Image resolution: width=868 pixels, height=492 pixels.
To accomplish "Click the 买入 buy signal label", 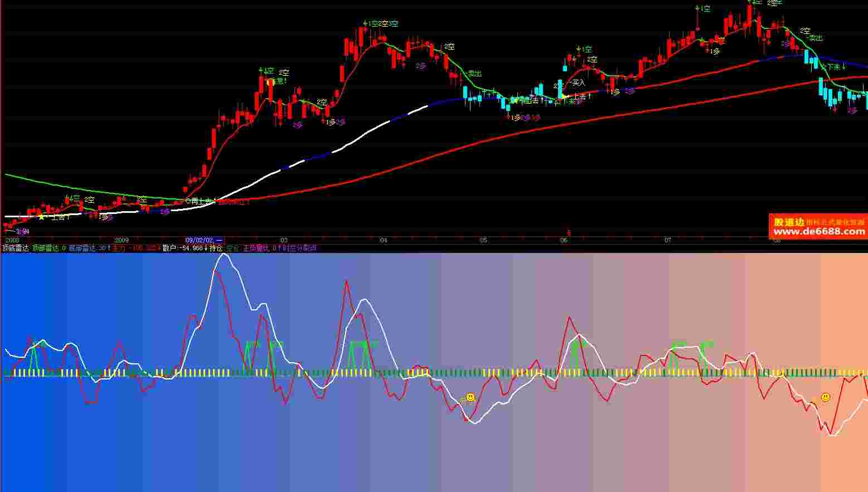I will [578, 82].
